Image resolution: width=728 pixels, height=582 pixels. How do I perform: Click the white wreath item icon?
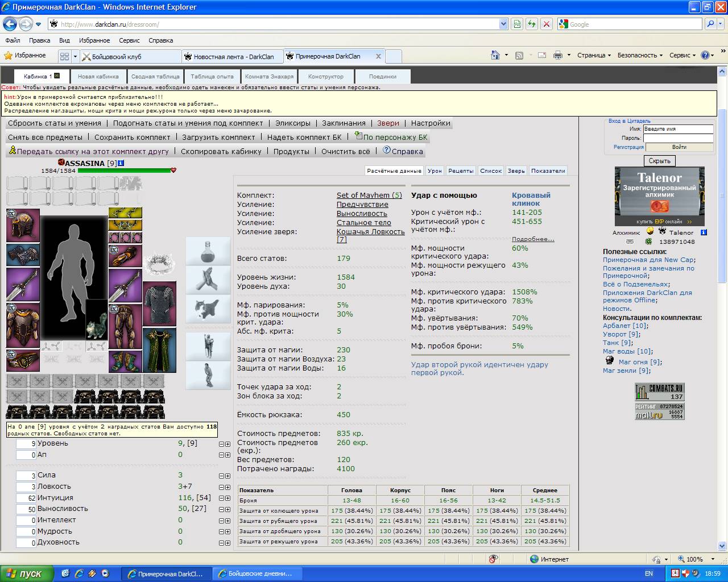point(160,263)
